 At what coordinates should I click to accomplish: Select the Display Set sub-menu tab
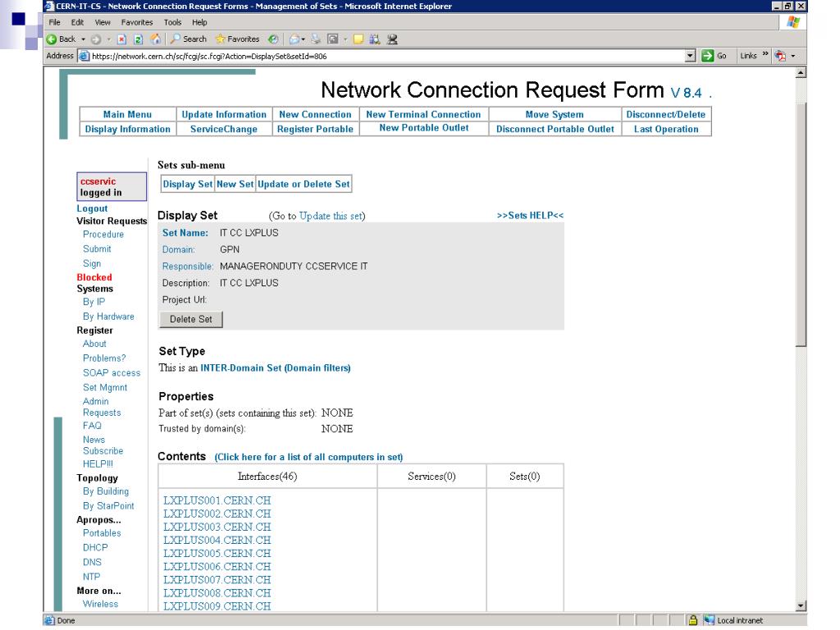pos(188,185)
